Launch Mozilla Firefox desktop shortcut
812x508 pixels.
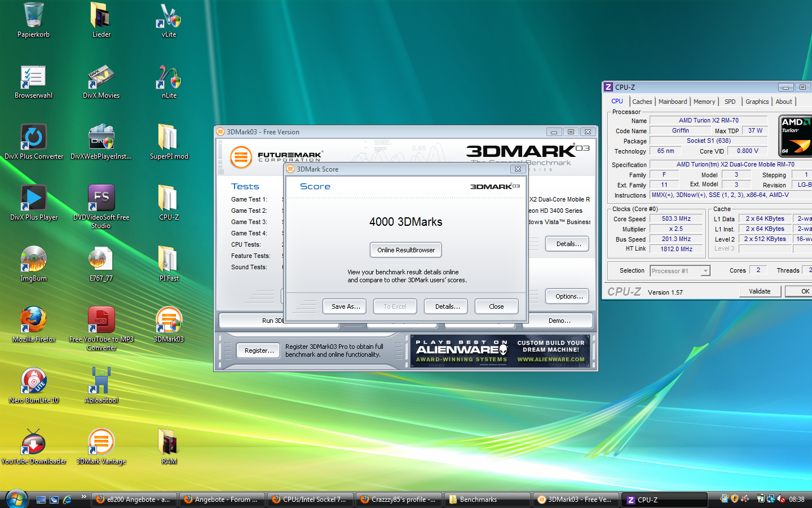pos(33,326)
